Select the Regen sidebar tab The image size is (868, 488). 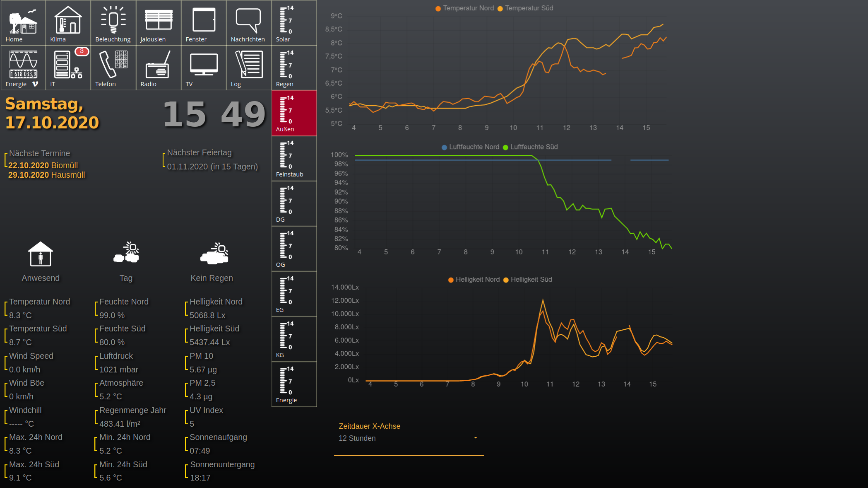click(x=294, y=68)
